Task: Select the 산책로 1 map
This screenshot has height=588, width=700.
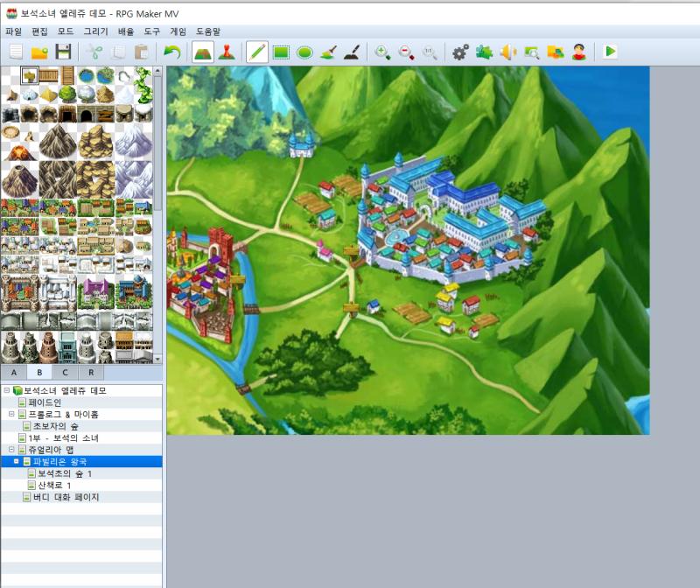Action: 54,485
